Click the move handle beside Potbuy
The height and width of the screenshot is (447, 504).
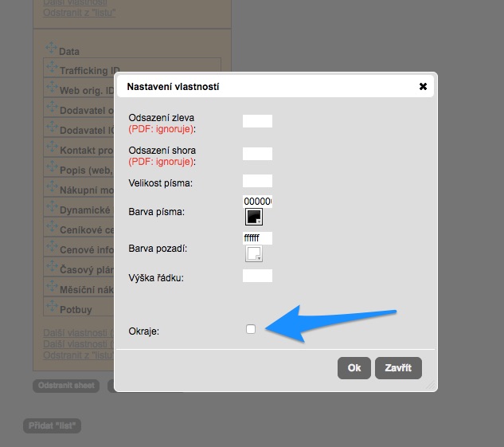pyautogui.click(x=53, y=306)
